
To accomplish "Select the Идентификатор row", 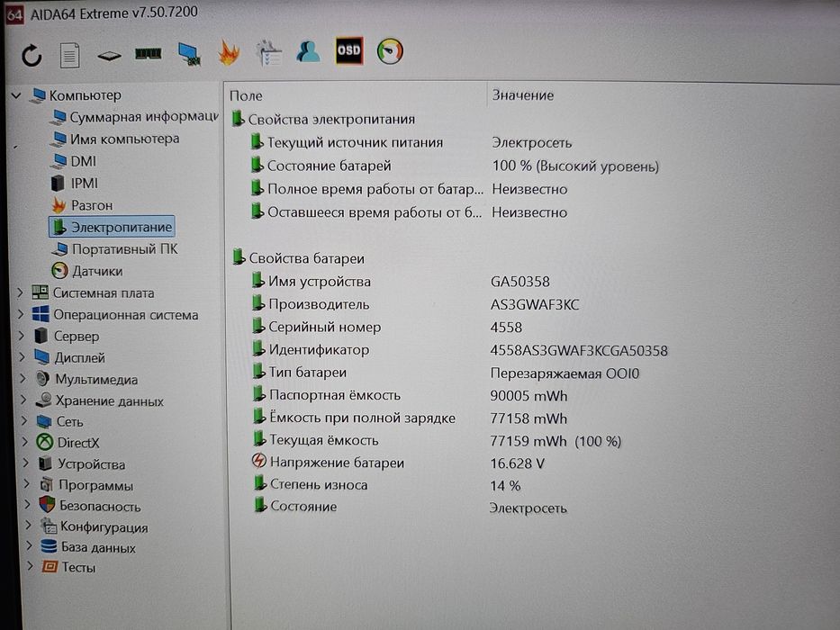I will click(x=460, y=350).
